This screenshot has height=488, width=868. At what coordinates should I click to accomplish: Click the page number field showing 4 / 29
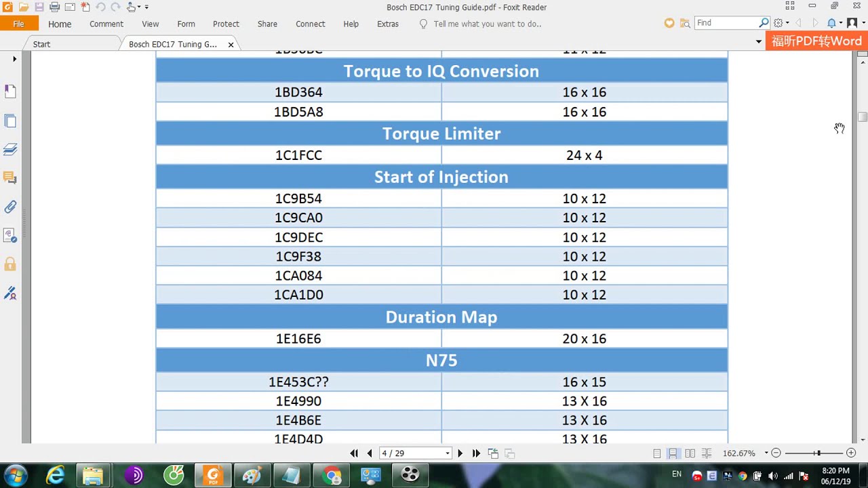(410, 453)
